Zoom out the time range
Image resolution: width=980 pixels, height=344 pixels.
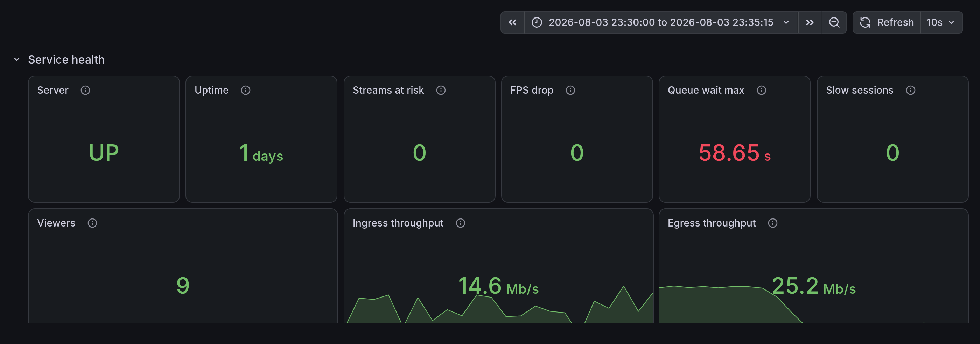(834, 22)
